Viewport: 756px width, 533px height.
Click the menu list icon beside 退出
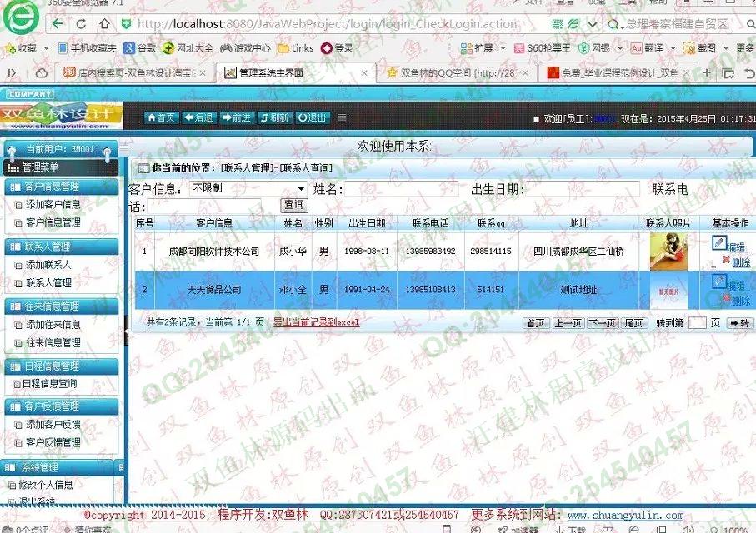[x=342, y=118]
